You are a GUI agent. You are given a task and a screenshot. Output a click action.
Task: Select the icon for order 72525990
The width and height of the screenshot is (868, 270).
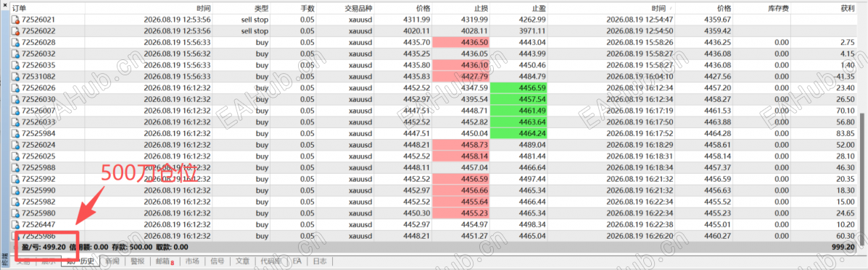tap(15, 190)
